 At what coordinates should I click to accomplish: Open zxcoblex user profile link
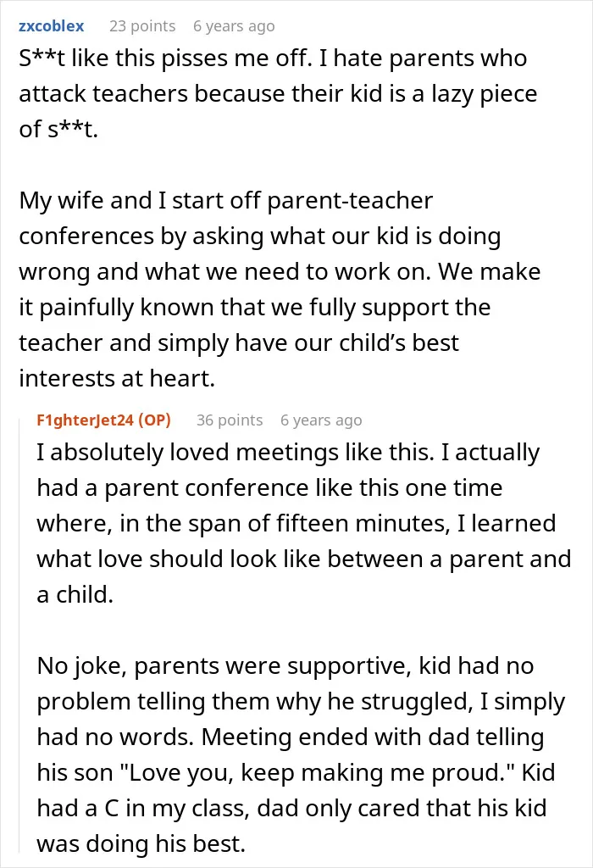tap(52, 26)
